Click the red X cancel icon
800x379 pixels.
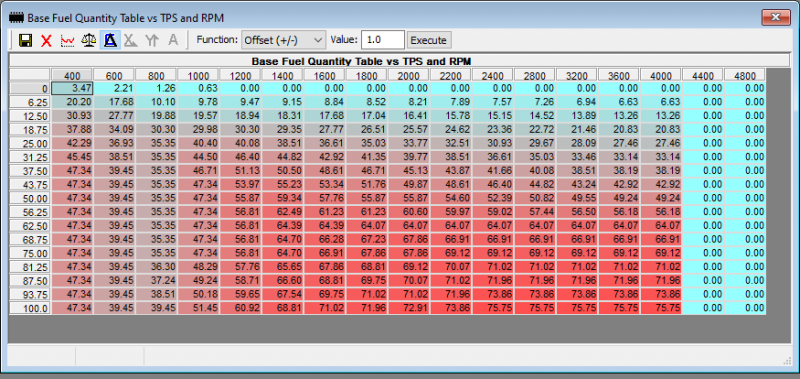46,41
